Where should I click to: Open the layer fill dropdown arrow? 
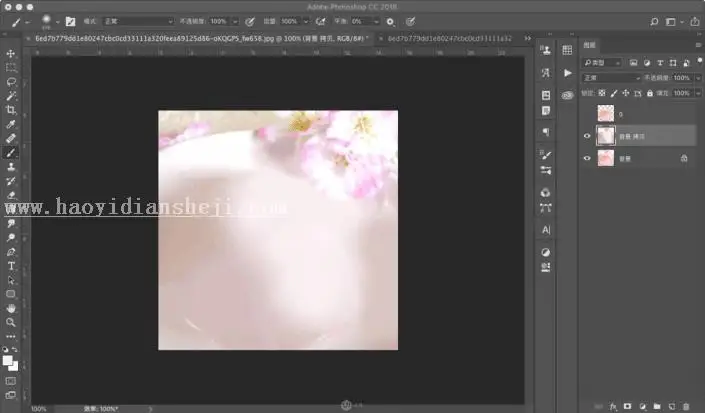[x=698, y=93]
